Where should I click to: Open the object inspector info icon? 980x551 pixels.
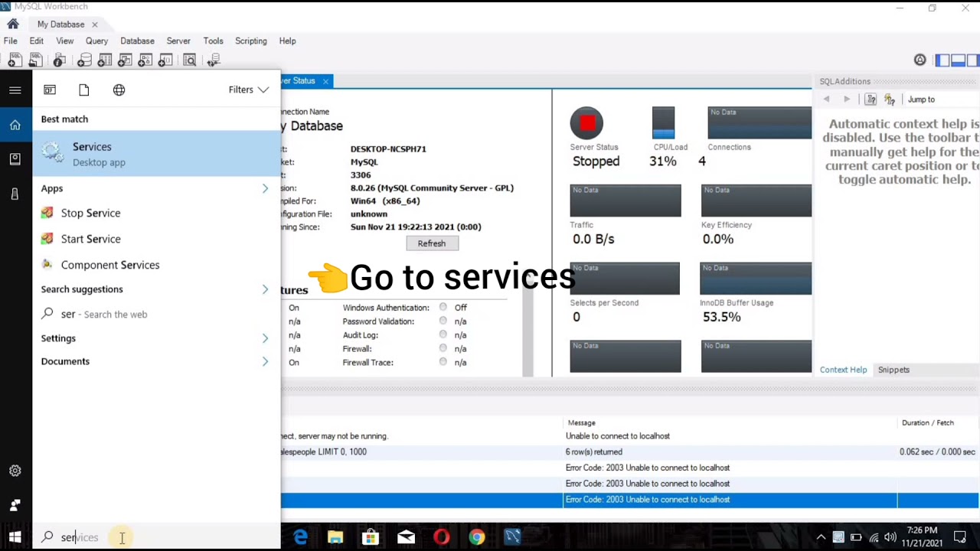61,60
